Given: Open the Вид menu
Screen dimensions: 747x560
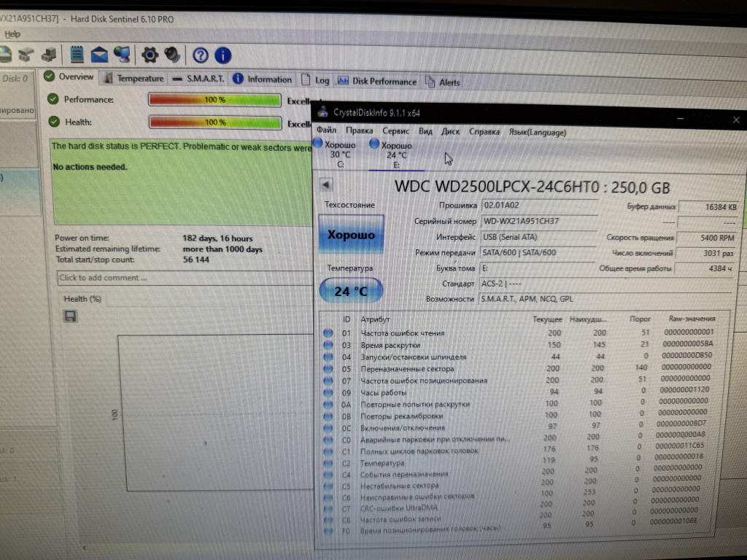Looking at the screenshot, I should [x=425, y=131].
